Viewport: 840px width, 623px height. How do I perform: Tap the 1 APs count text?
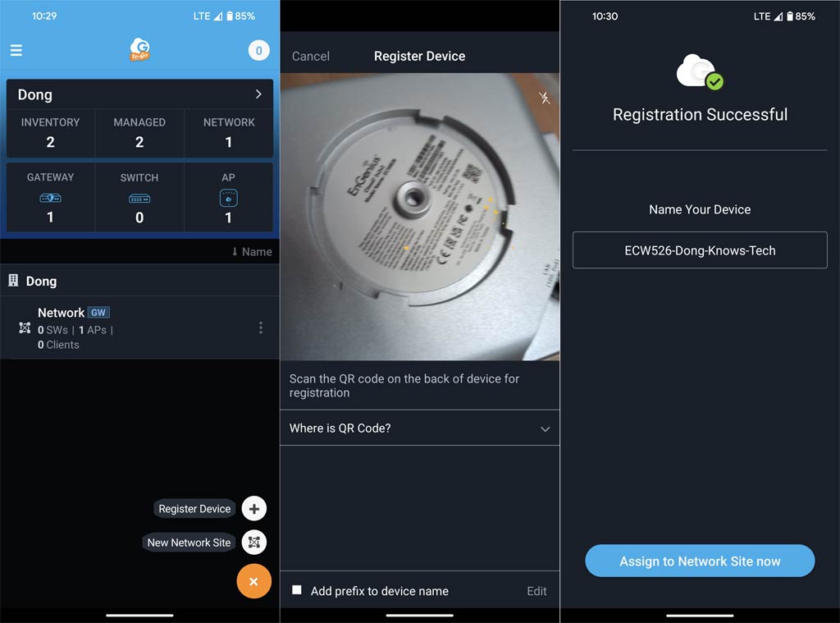pyautogui.click(x=93, y=330)
